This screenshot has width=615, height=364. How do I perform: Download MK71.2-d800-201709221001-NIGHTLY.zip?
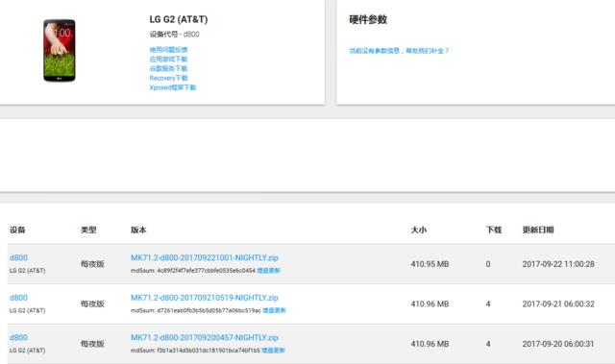[x=205, y=257]
